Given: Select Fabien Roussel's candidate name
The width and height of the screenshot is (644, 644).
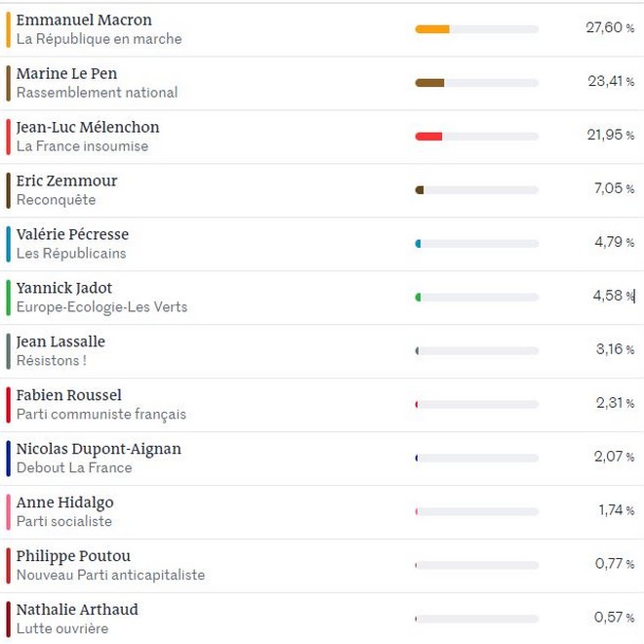Looking at the screenshot, I should [69, 396].
